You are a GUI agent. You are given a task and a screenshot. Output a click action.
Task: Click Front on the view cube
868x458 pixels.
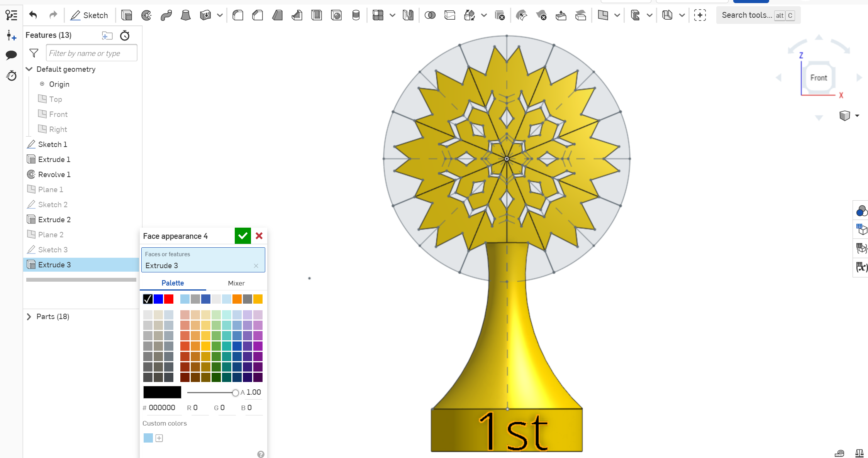819,78
